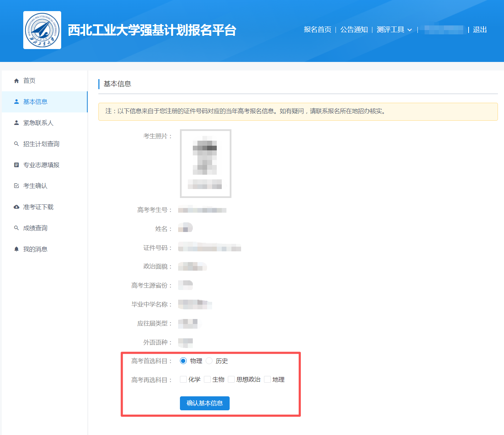The image size is (504, 435).
Task: Click the cloud download icon beside 准考证下载
Action: click(16, 207)
